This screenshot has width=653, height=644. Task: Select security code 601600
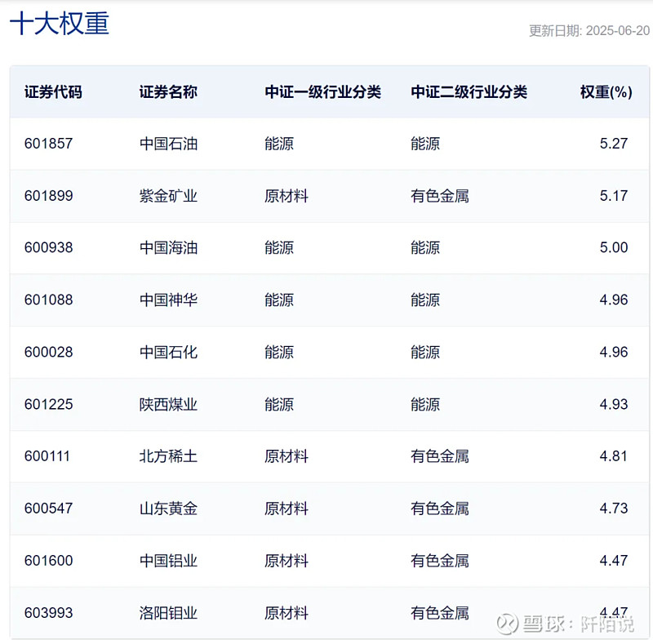coord(48,561)
